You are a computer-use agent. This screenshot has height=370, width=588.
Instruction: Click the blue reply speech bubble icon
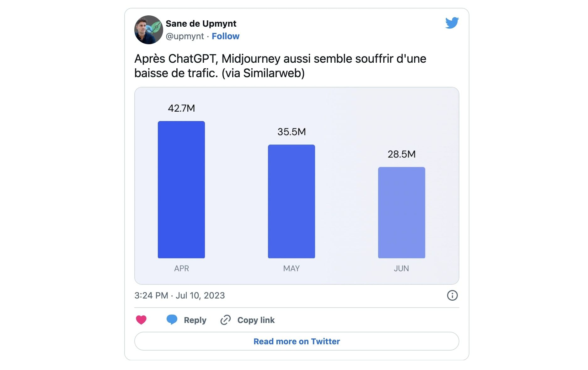tap(172, 320)
